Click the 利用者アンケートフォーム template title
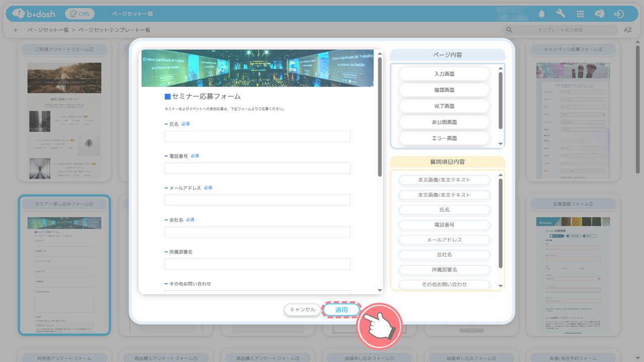 point(64,358)
